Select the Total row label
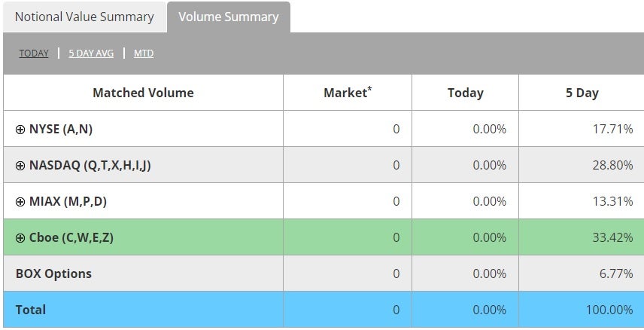This screenshot has height=330, width=644. click(x=31, y=310)
